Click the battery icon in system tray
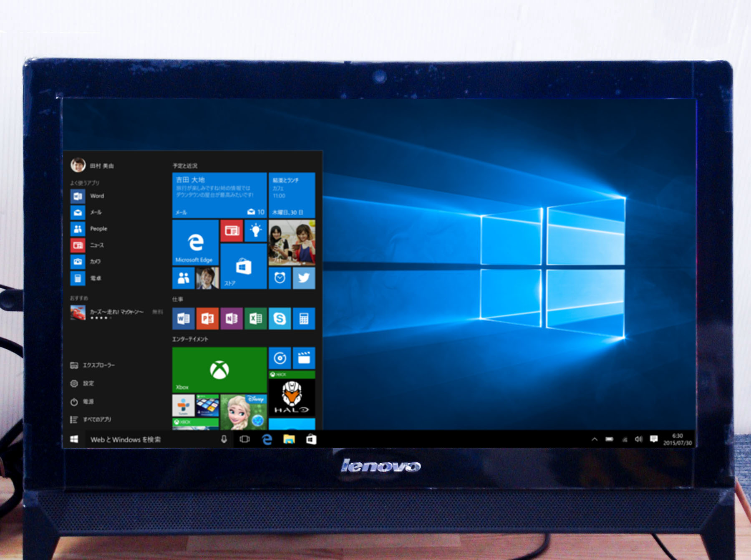751x560 pixels. 609,439
